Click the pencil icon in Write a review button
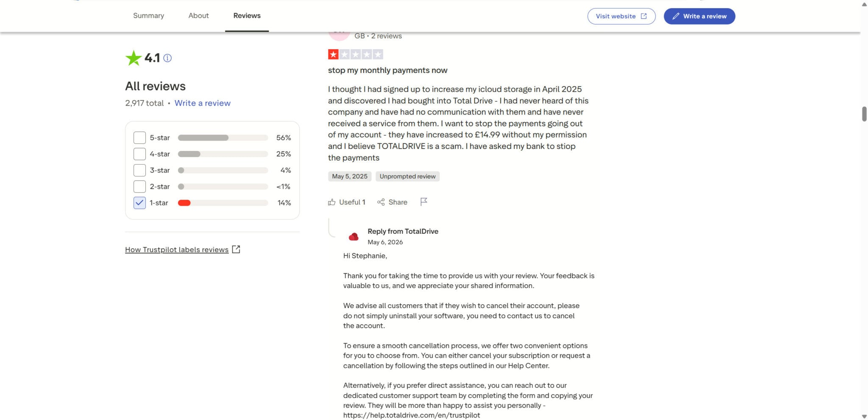This screenshot has height=420, width=868. tap(676, 16)
